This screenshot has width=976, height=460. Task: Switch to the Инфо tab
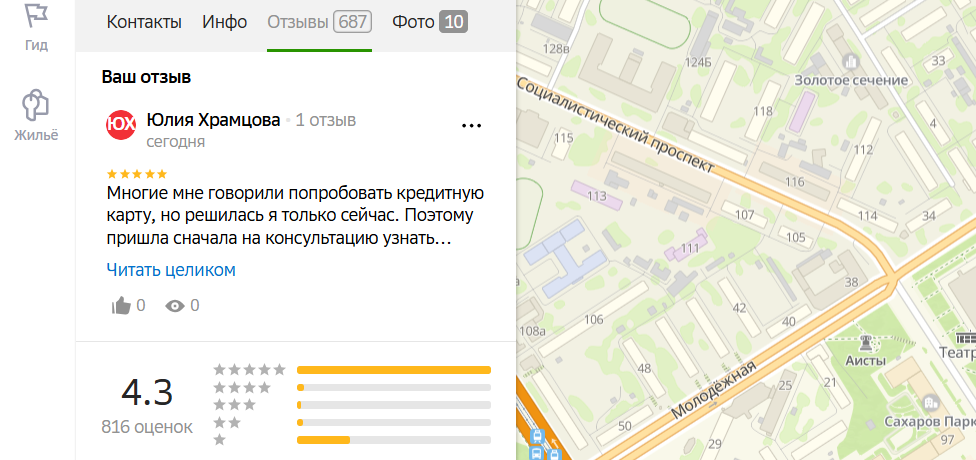(x=225, y=22)
